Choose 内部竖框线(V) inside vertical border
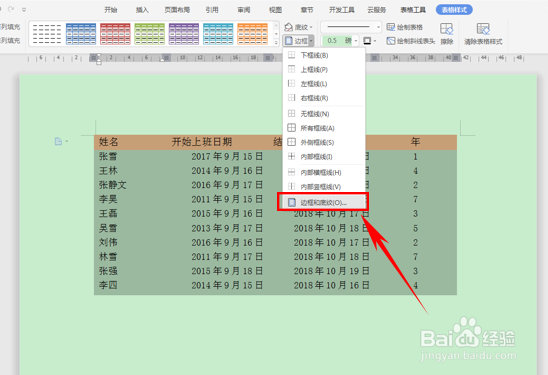The image size is (548, 375). click(324, 187)
